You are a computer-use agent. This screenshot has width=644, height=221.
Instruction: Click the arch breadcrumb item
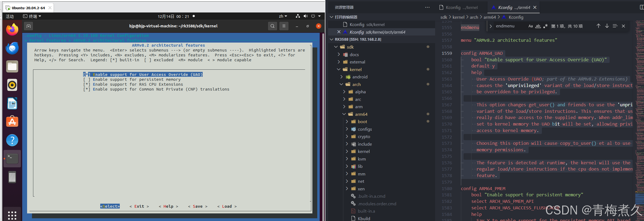click(x=474, y=17)
